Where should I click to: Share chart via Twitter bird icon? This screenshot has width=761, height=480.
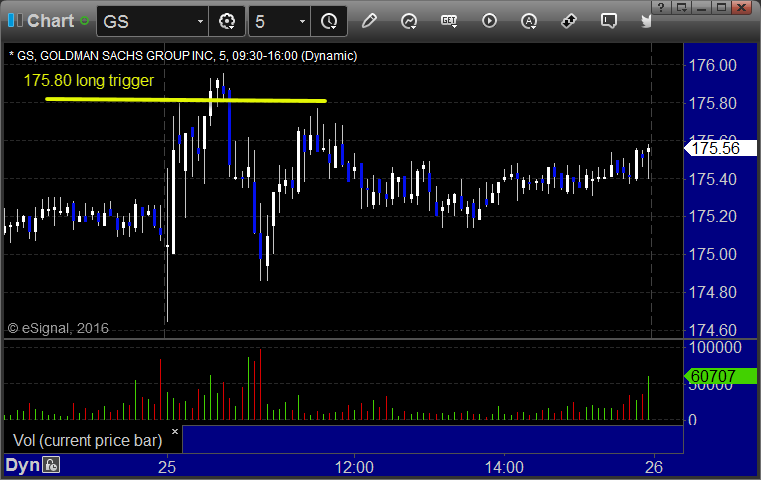[x=646, y=21]
